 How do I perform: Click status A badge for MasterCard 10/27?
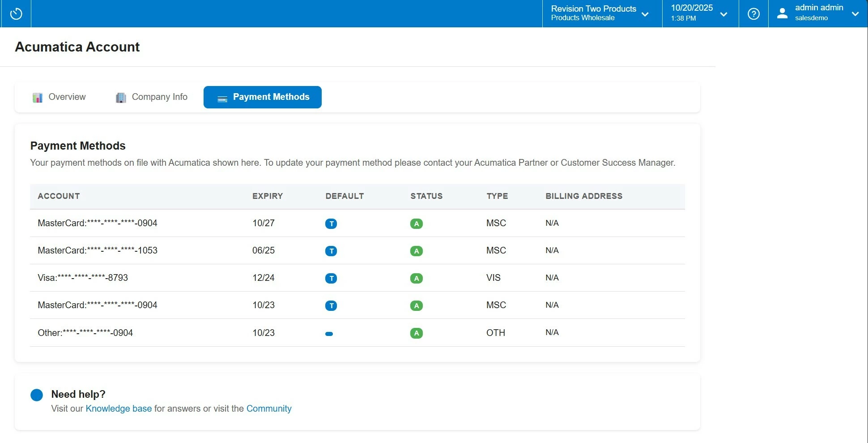pos(417,224)
